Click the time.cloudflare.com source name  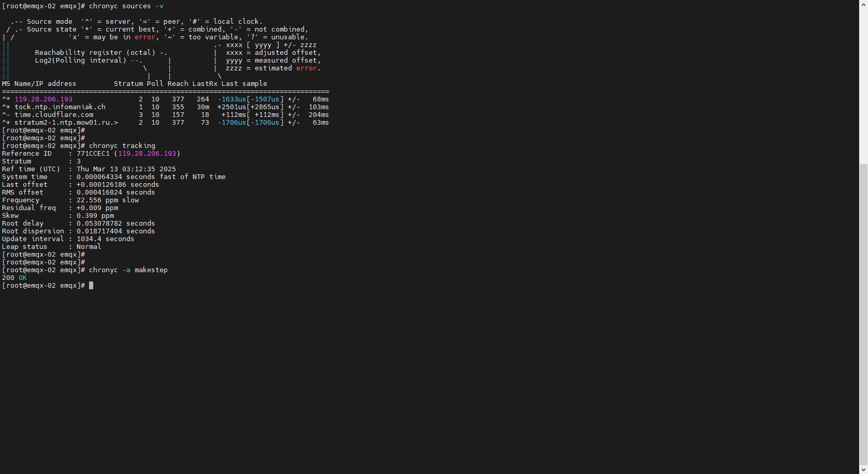coord(54,115)
